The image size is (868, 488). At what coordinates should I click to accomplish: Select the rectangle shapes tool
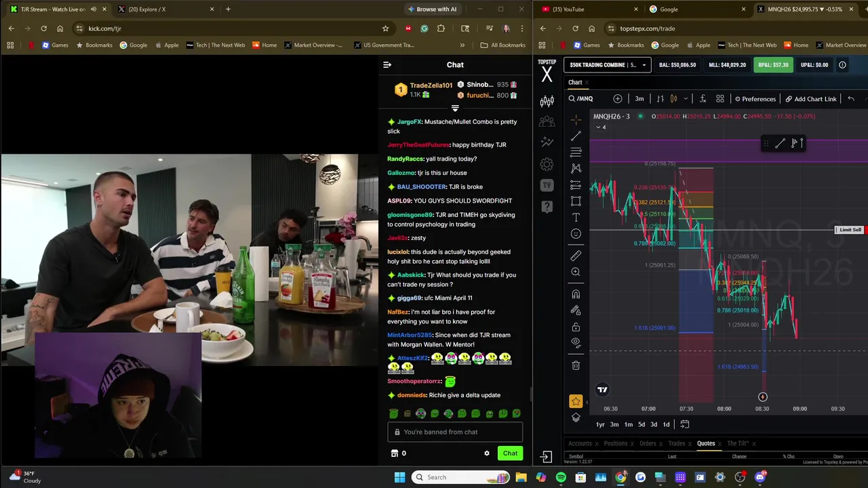tap(576, 201)
